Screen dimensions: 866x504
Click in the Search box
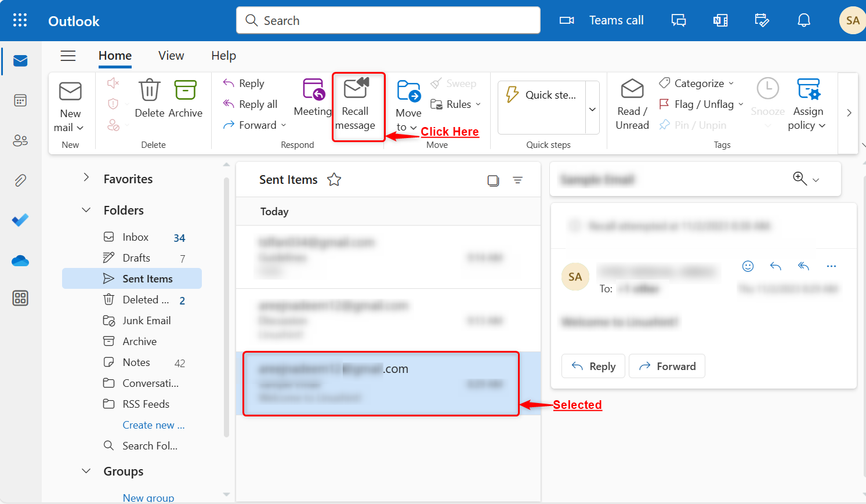pos(388,20)
